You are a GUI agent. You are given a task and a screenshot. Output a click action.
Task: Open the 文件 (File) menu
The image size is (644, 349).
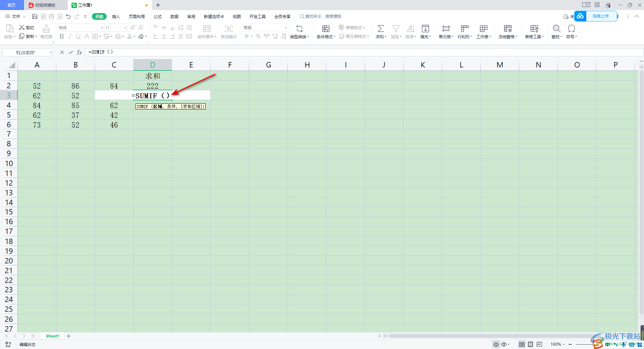(15, 16)
